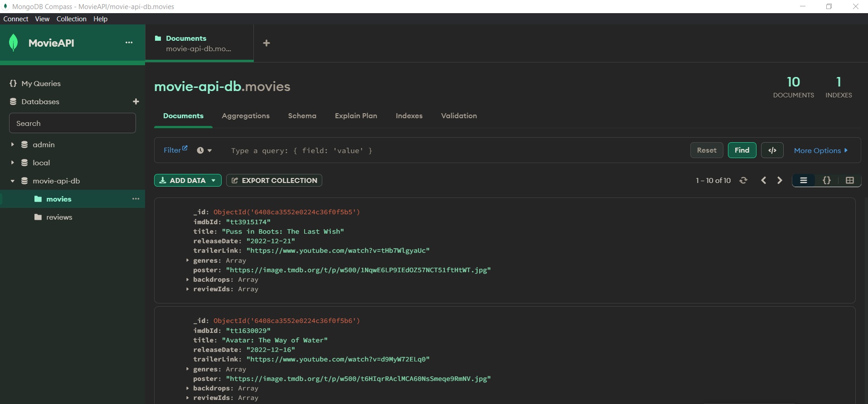Click the admin database icon

click(24, 144)
